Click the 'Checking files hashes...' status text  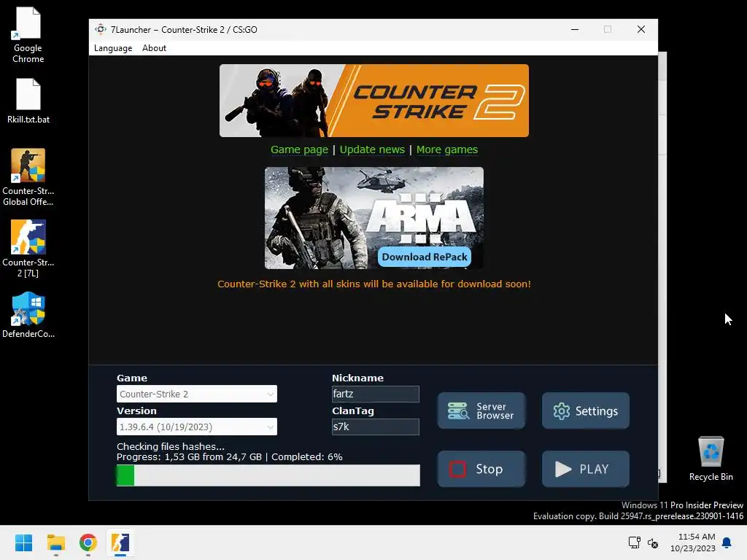pyautogui.click(x=171, y=446)
